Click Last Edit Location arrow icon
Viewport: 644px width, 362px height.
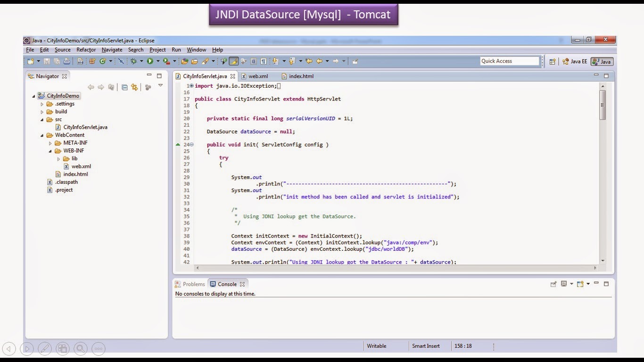pos(309,61)
